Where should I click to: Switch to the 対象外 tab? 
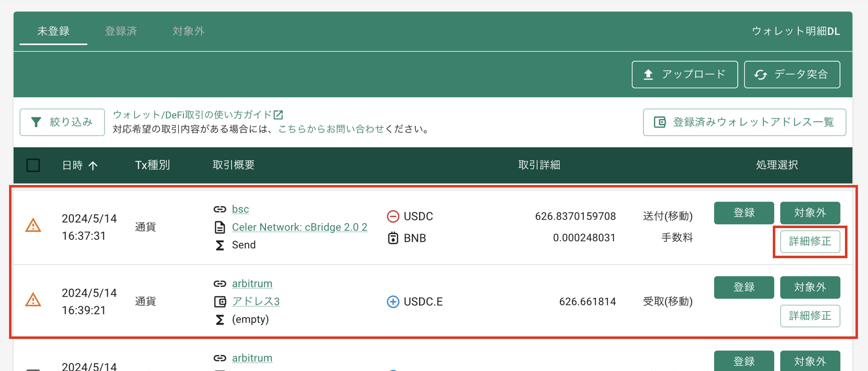[188, 31]
